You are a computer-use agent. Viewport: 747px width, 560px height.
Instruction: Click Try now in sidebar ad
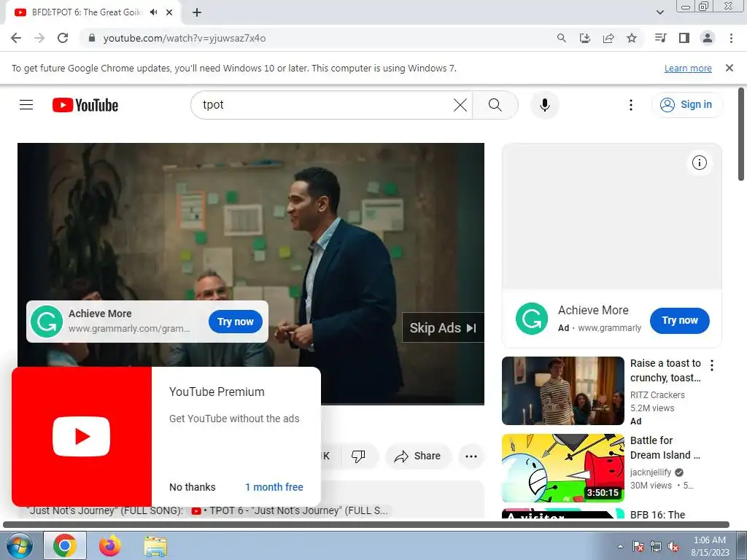point(679,321)
